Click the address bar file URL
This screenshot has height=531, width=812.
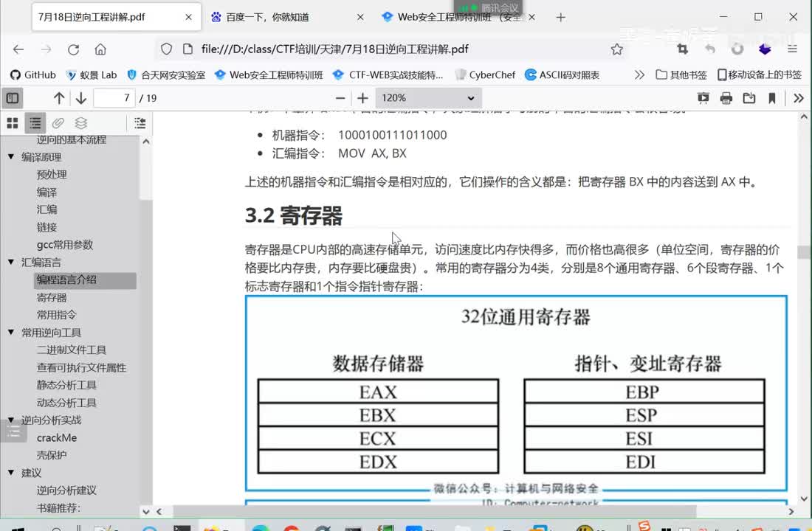[334, 49]
